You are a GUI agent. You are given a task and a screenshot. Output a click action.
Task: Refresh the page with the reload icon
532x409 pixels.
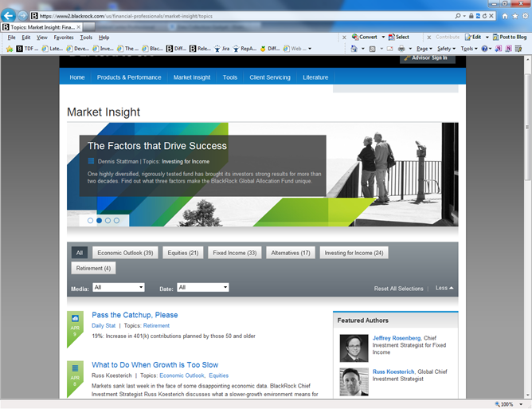484,16
